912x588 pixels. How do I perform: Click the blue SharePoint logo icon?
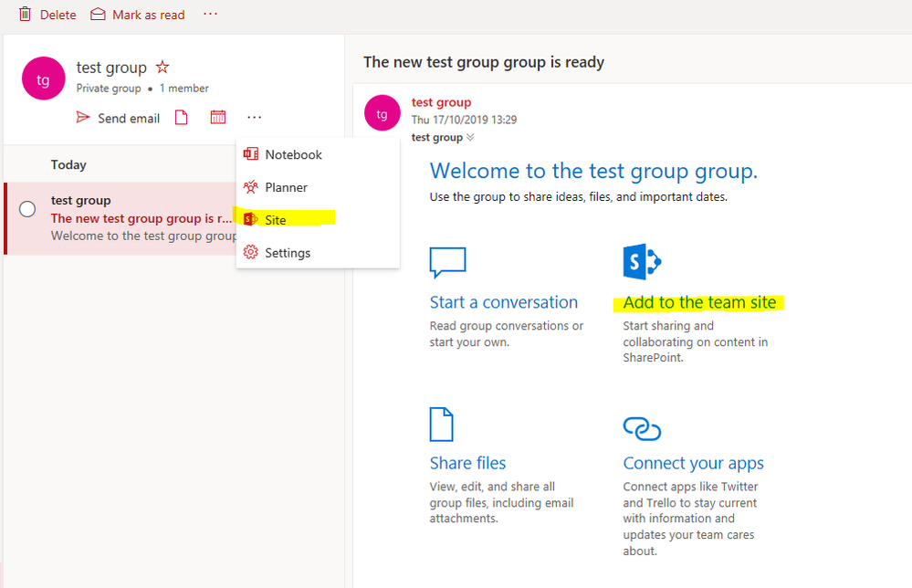[x=642, y=262]
